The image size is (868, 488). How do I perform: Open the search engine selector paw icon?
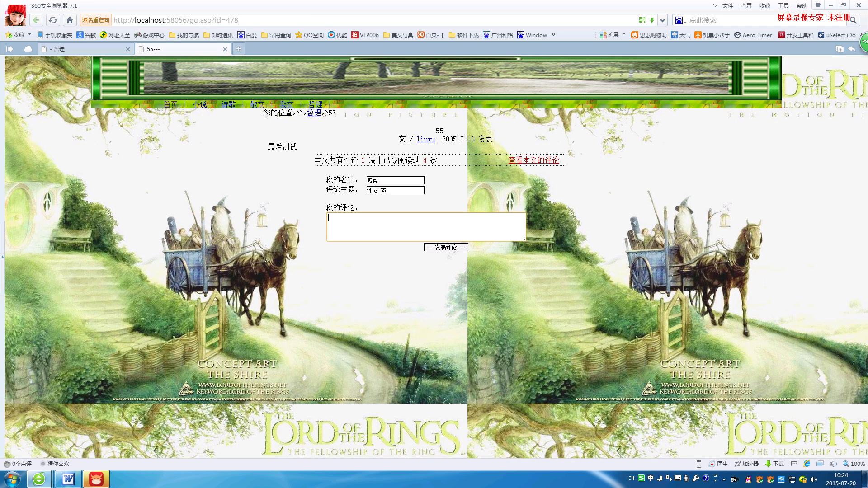679,20
